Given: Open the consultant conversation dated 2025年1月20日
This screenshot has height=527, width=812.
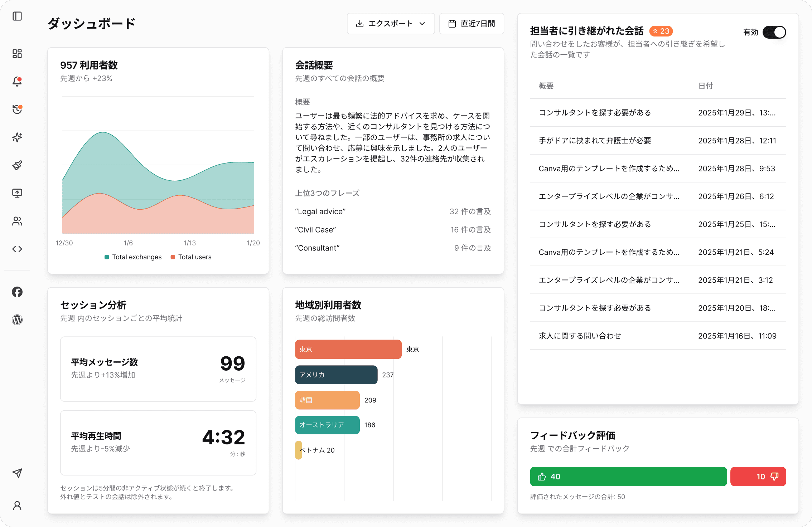Looking at the screenshot, I should (x=658, y=308).
